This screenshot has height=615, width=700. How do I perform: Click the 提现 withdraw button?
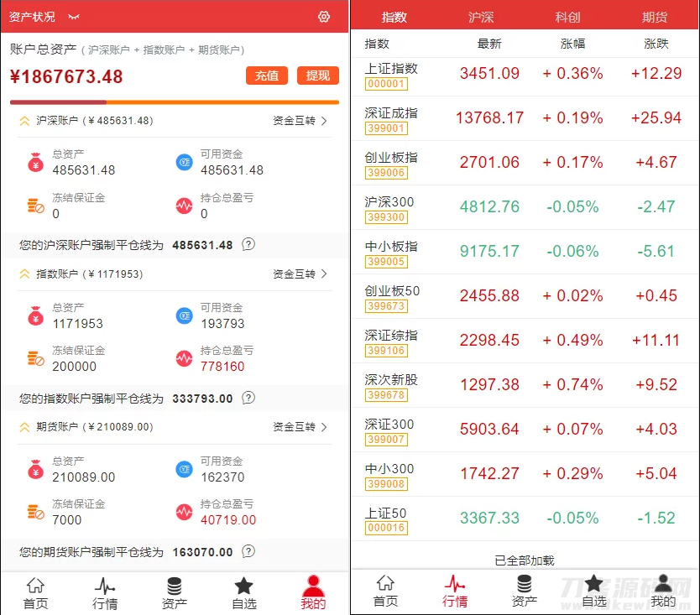click(317, 75)
